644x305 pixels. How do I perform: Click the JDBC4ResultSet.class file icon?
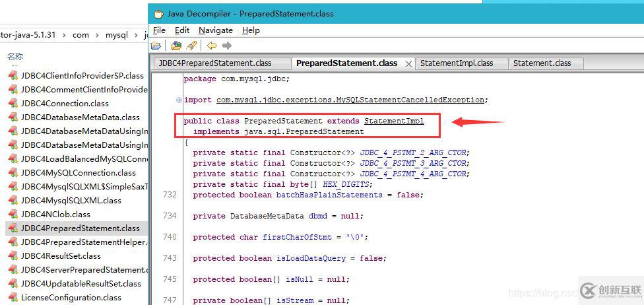pyautogui.click(x=13, y=255)
